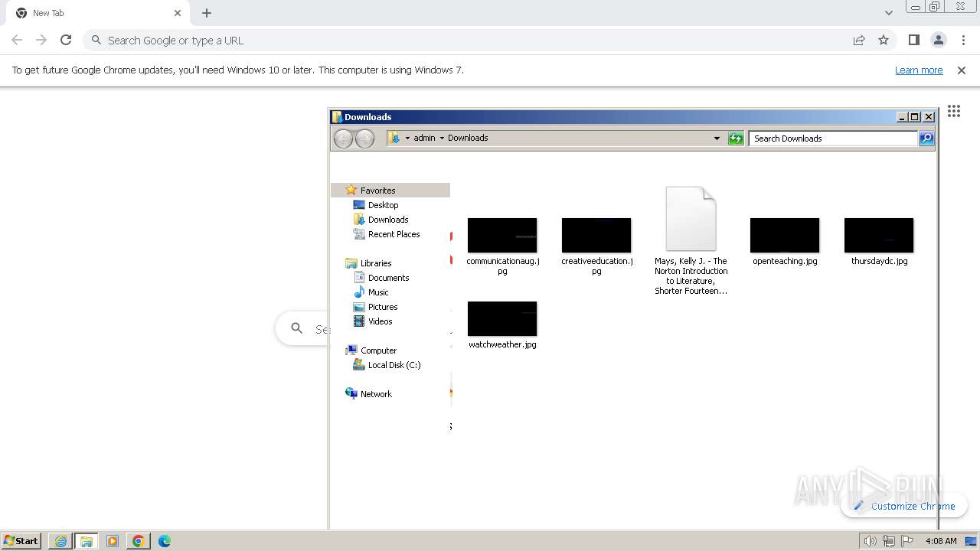Image resolution: width=980 pixels, height=551 pixels.
Task: Open Chrome three-dot menu
Action: (x=963, y=40)
